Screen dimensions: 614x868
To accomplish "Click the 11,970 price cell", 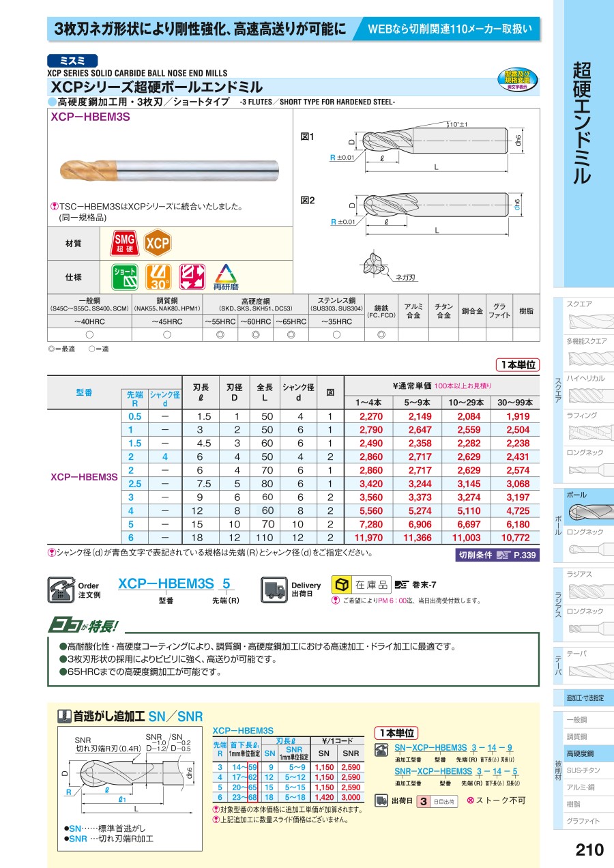I will [x=368, y=538].
